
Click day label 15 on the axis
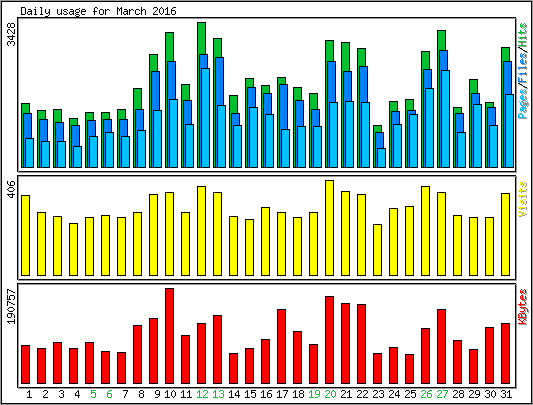250,394
